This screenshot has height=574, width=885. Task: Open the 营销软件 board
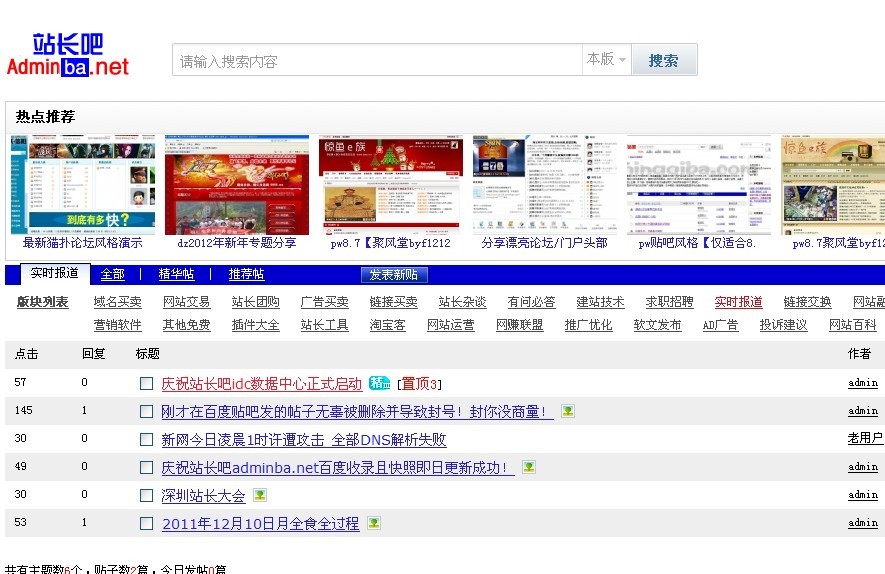(117, 325)
